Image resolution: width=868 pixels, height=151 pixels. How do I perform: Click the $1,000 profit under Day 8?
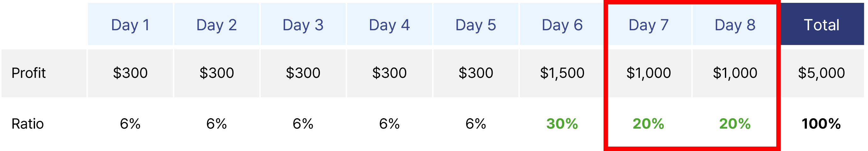tap(735, 73)
